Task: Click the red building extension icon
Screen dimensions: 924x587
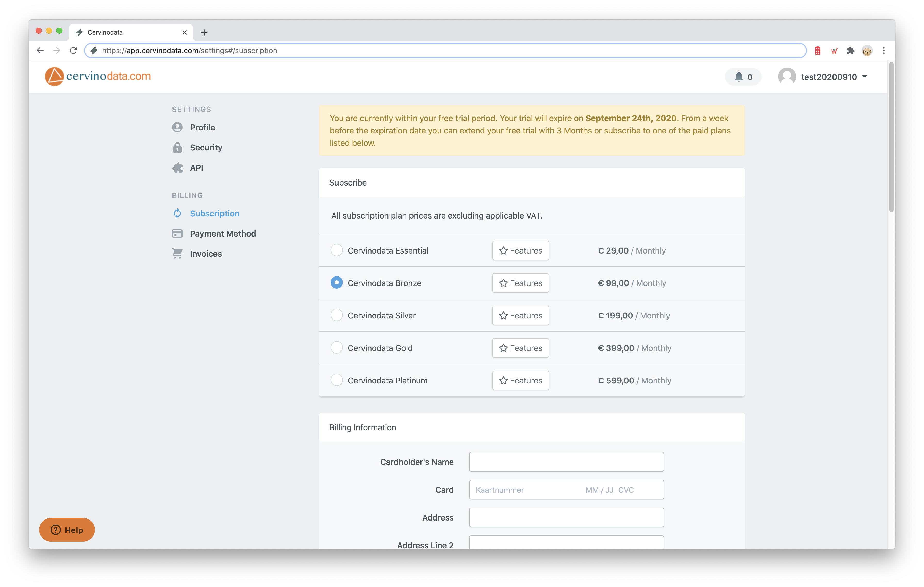Action: point(818,51)
